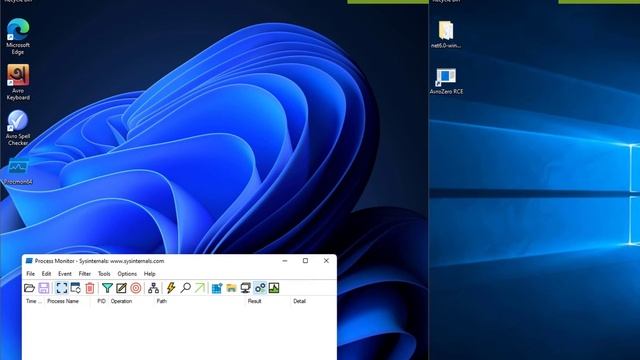The width and height of the screenshot is (640, 360).
Task: Toggle Show File System Activity icon
Action: (x=231, y=288)
